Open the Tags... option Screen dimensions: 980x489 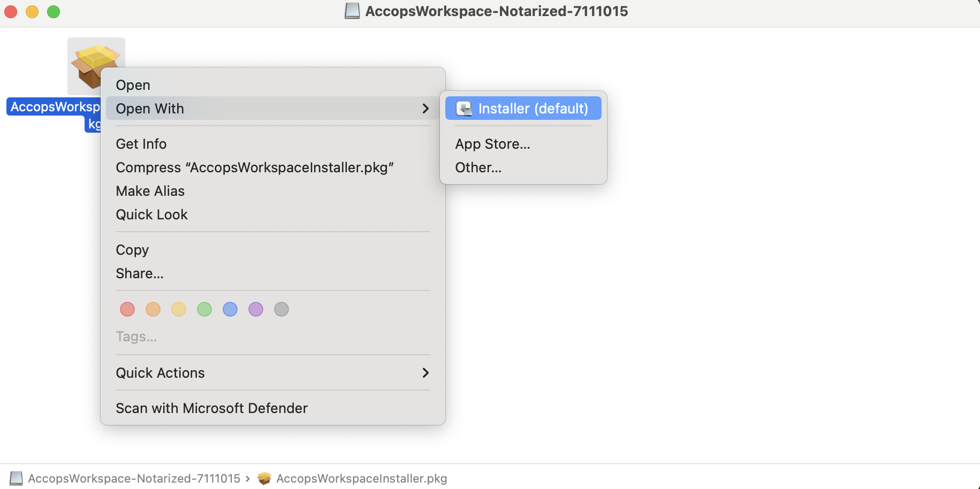136,337
